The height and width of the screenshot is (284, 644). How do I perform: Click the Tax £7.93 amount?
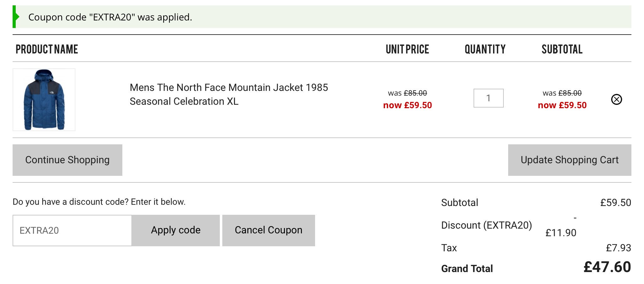(619, 248)
